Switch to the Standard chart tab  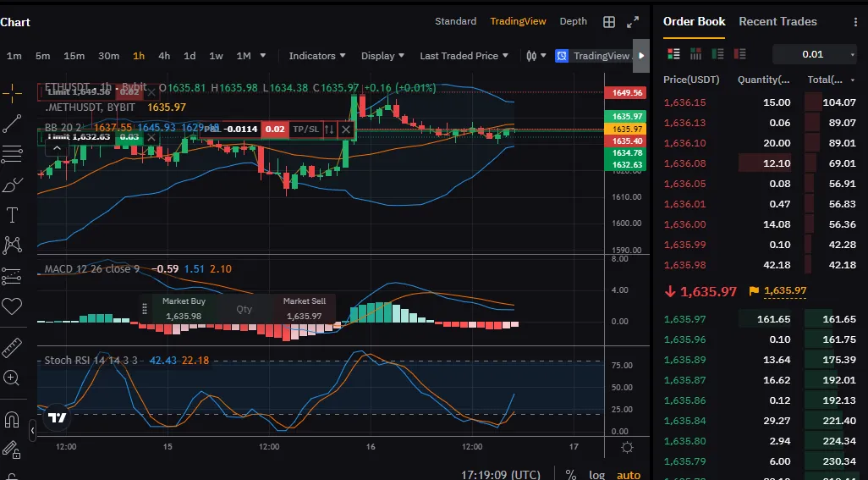click(456, 21)
